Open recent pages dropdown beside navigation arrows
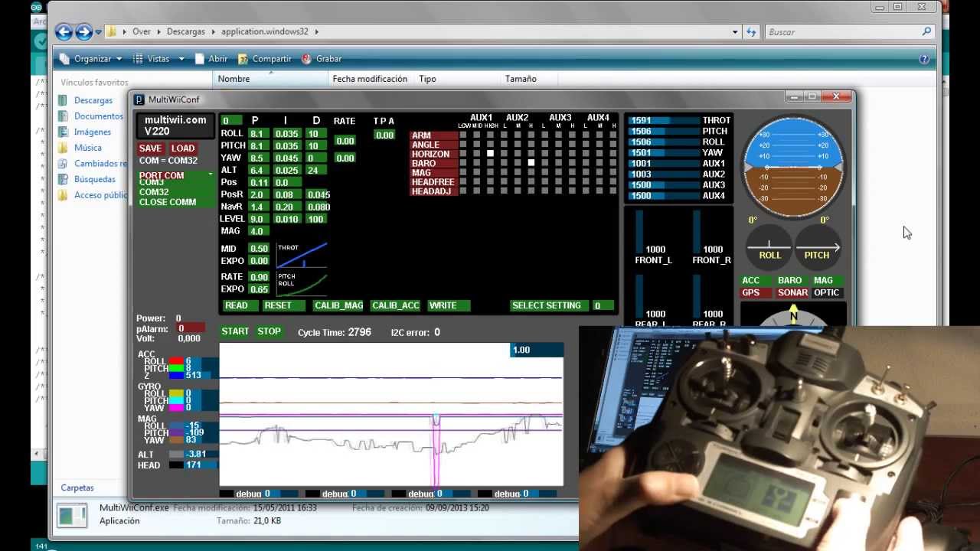 tap(98, 32)
